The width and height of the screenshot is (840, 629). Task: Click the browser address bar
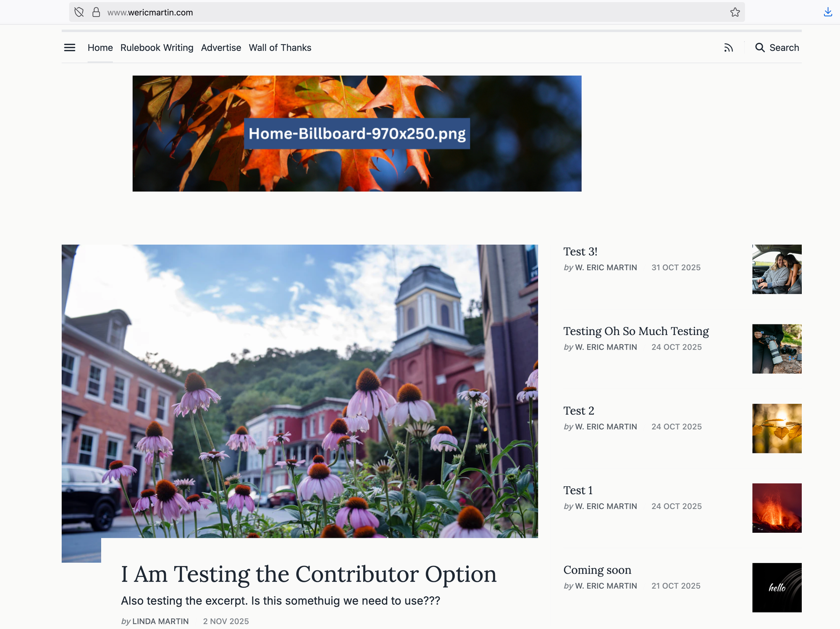[378, 12]
